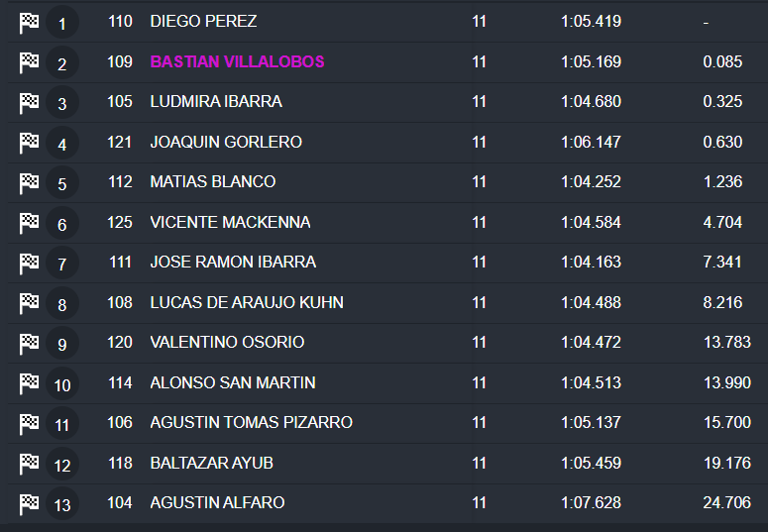Click the finish flag in Valentino Osorio row
Viewport: 768px width, 532px height.
point(30,343)
